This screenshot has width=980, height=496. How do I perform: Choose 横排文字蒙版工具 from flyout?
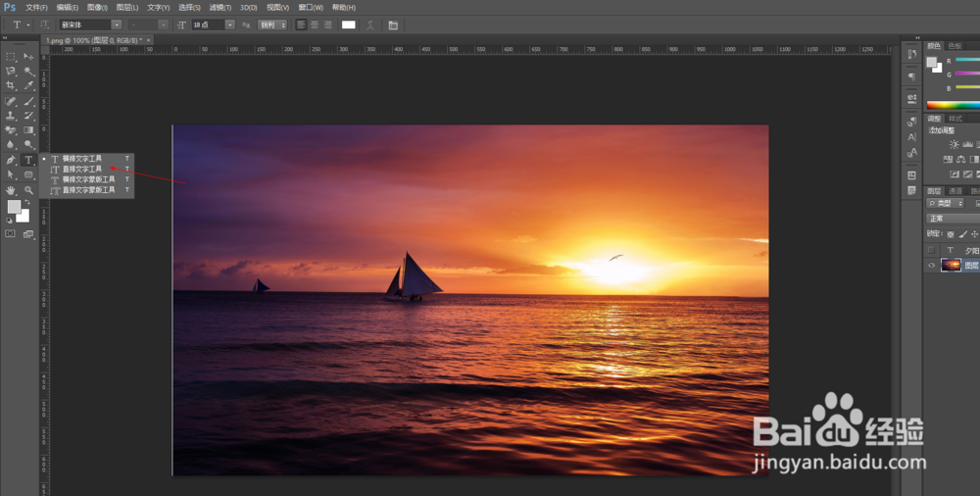(87, 179)
